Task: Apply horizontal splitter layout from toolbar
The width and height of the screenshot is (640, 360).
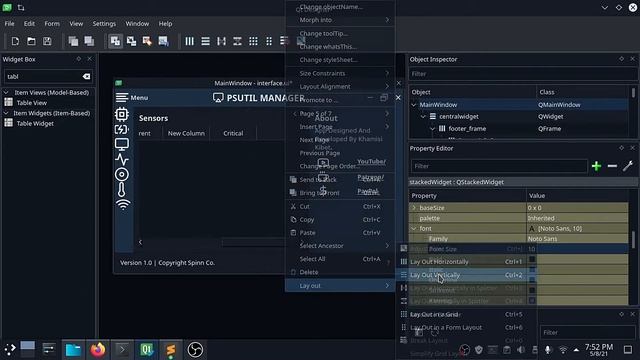Action: (x=221, y=41)
